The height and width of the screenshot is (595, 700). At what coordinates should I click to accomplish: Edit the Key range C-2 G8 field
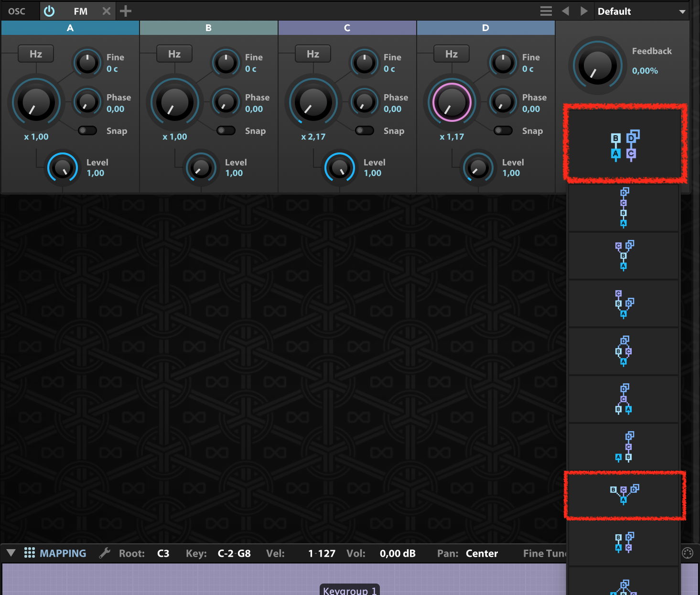point(234,553)
